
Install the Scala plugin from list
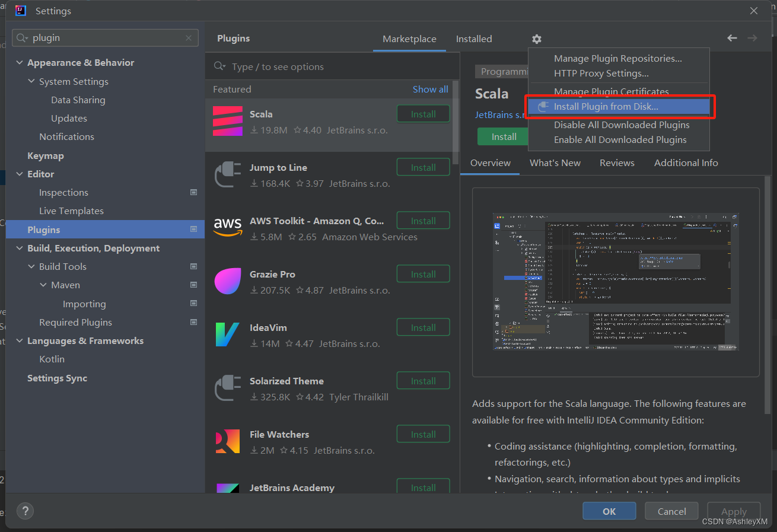point(423,114)
